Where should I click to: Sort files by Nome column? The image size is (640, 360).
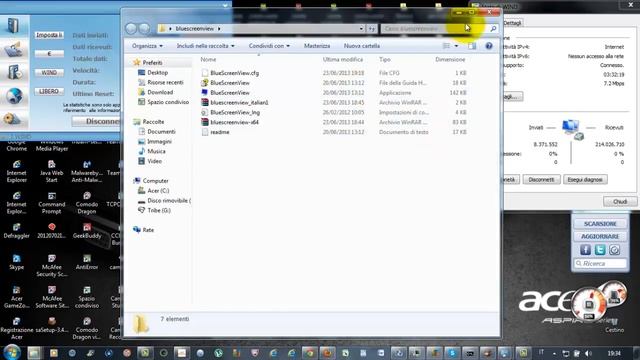click(x=208, y=60)
